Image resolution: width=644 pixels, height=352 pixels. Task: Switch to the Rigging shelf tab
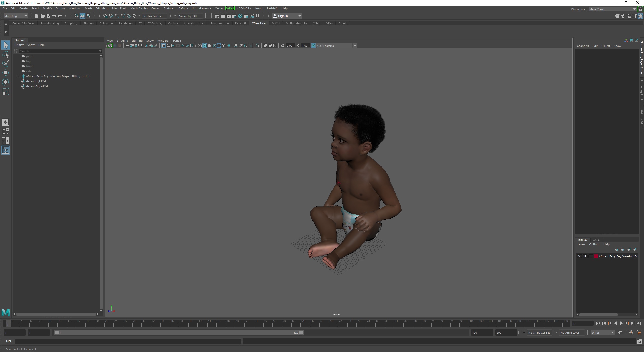(88, 23)
